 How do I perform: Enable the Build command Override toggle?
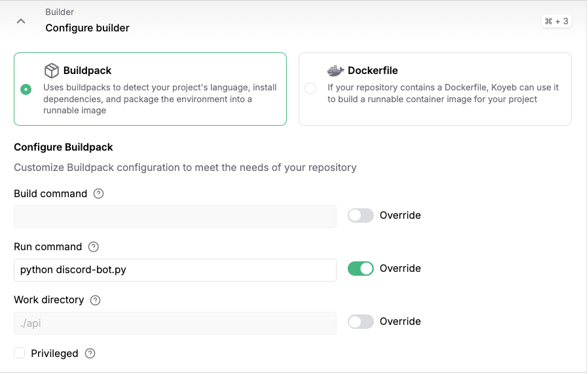(x=360, y=215)
